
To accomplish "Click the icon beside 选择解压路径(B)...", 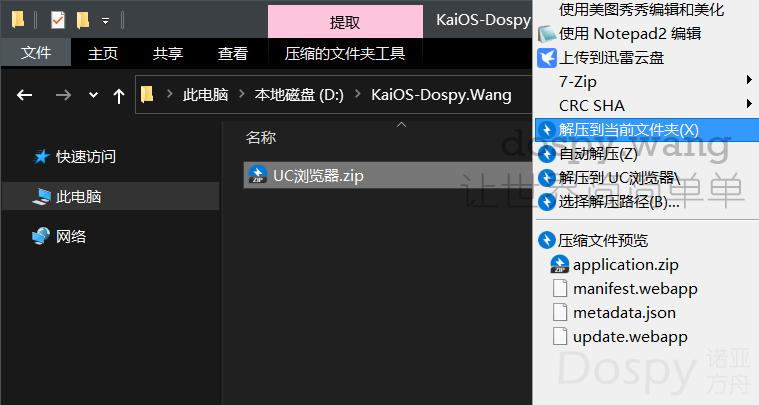I will click(547, 201).
